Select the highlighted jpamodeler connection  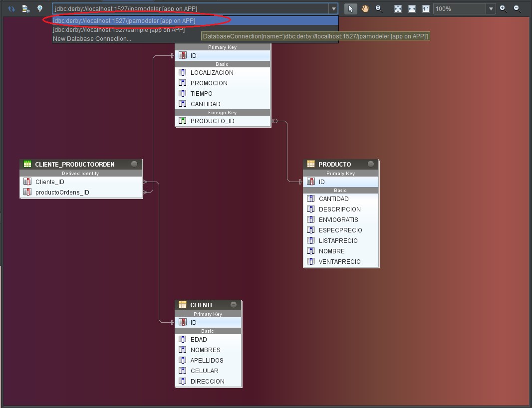pyautogui.click(x=122, y=20)
